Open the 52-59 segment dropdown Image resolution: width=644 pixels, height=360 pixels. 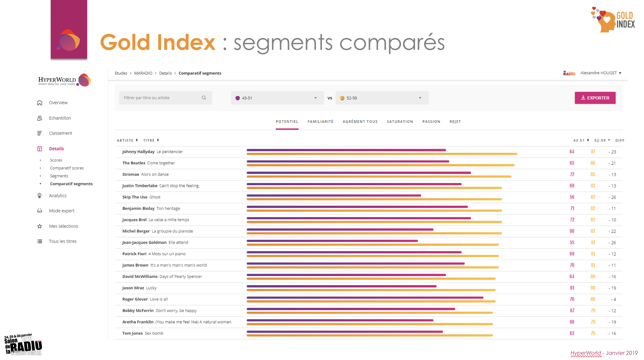[382, 98]
